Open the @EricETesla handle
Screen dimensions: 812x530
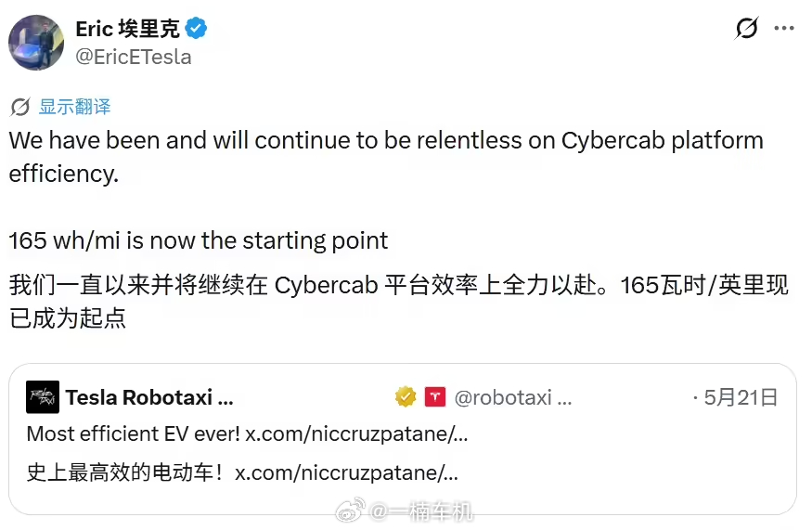[x=133, y=57]
